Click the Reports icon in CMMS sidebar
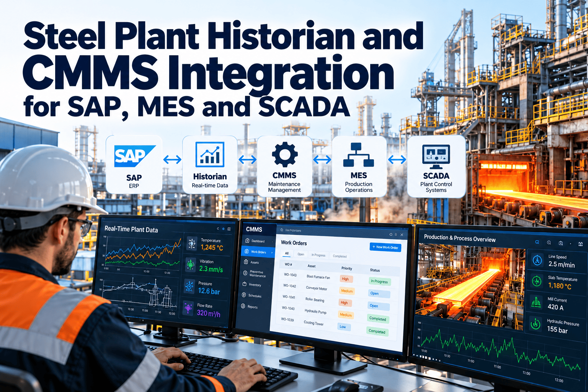The image size is (588, 392). click(243, 306)
